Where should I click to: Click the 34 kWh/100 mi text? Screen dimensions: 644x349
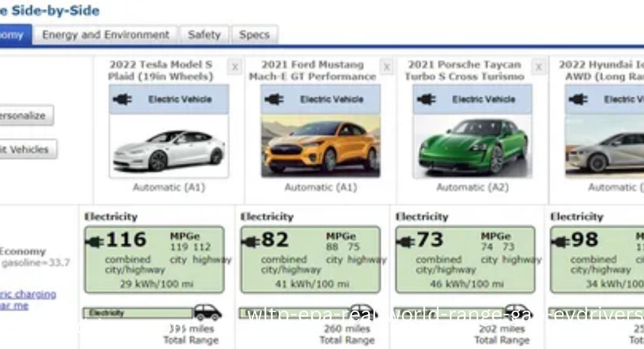[x=614, y=283]
